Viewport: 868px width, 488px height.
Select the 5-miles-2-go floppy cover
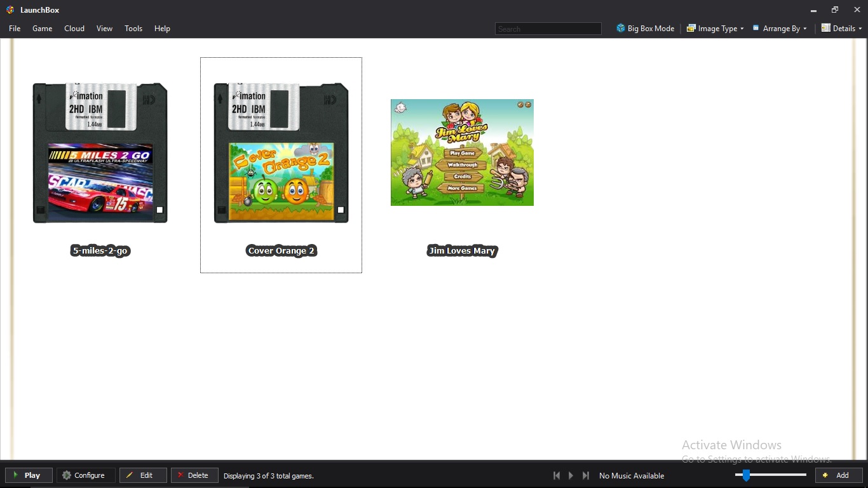click(x=100, y=152)
